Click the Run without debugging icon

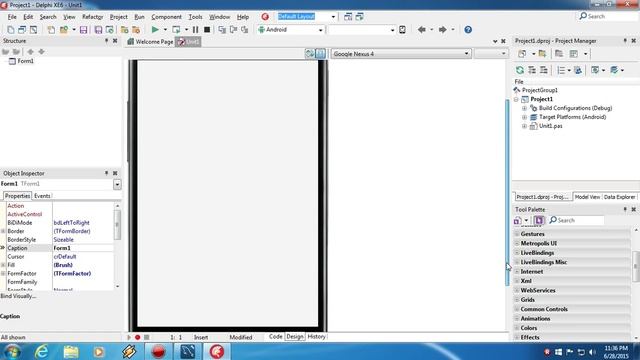click(176, 30)
